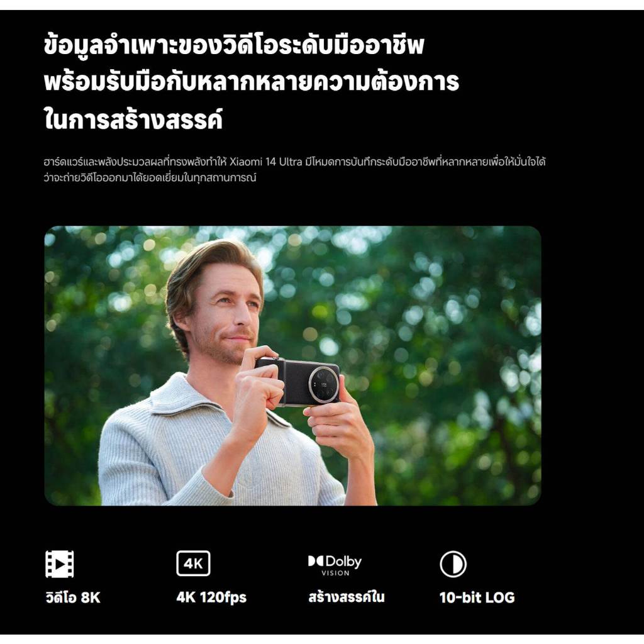Click the Dolby Vision logo
This screenshot has width=644, height=644.
click(x=335, y=565)
